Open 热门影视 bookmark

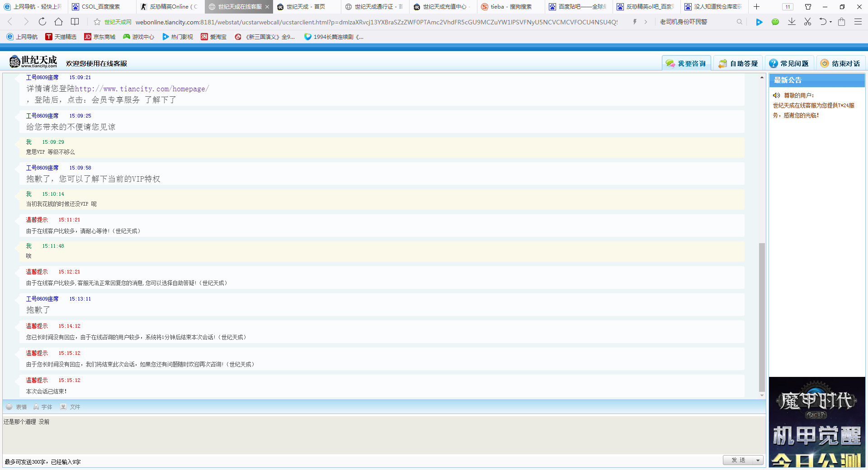point(178,37)
